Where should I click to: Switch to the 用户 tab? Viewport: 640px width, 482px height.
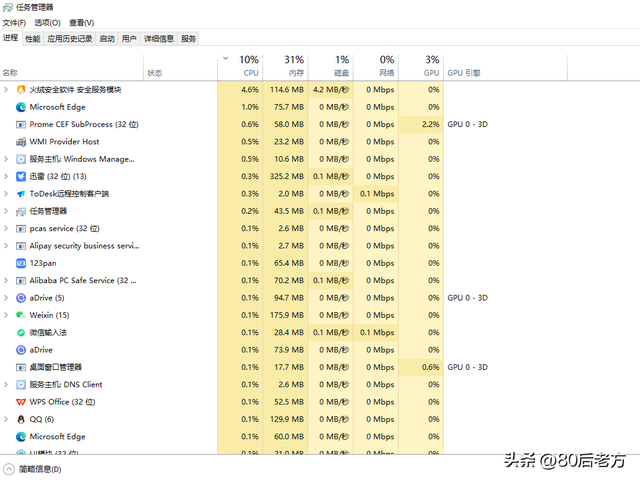pos(129,39)
